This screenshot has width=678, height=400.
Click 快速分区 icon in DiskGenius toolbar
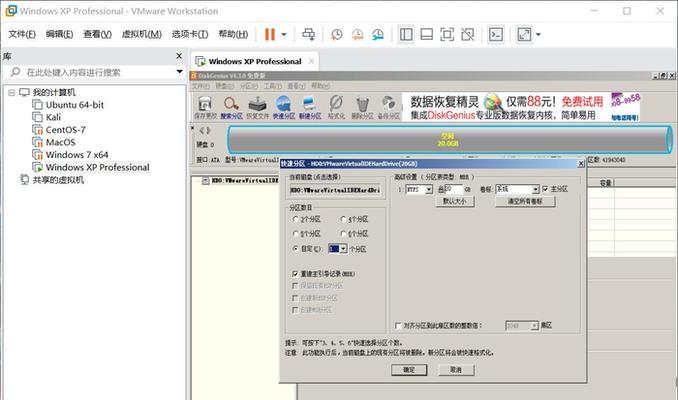click(x=284, y=107)
